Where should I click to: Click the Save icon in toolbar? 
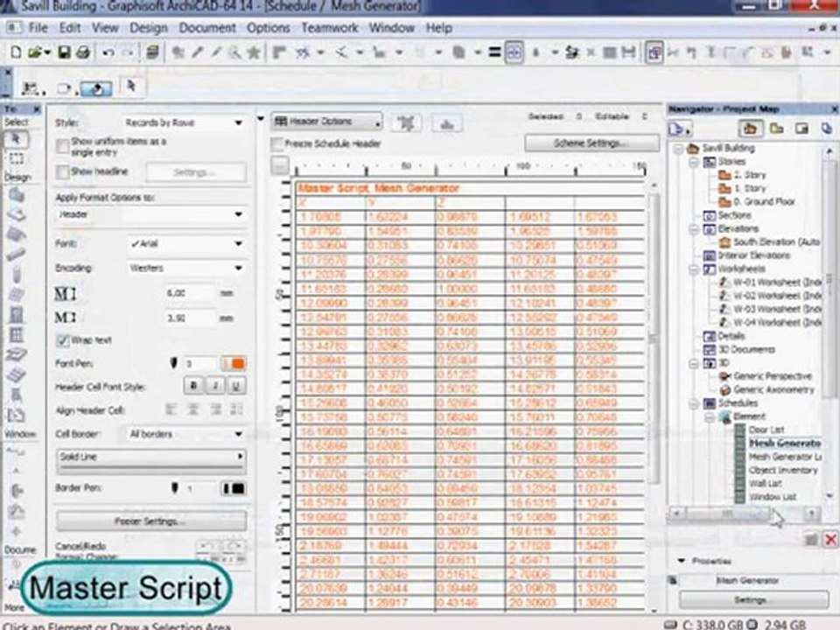tap(64, 52)
